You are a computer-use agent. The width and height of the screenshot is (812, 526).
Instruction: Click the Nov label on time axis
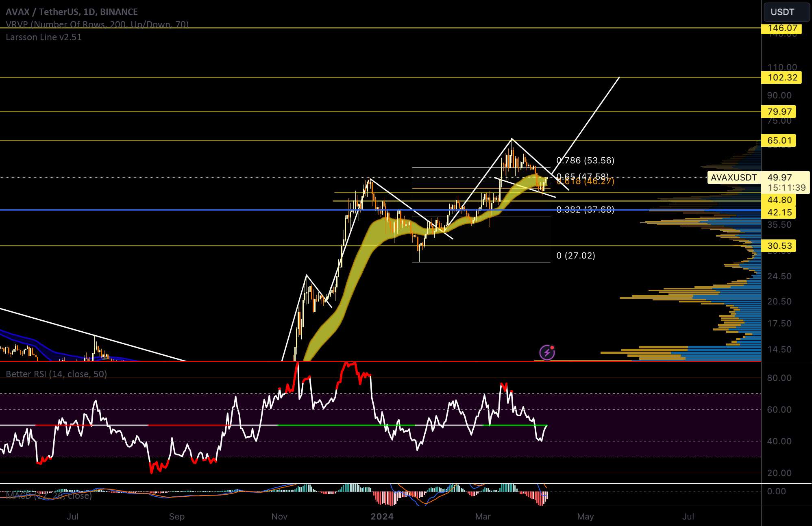tap(279, 517)
